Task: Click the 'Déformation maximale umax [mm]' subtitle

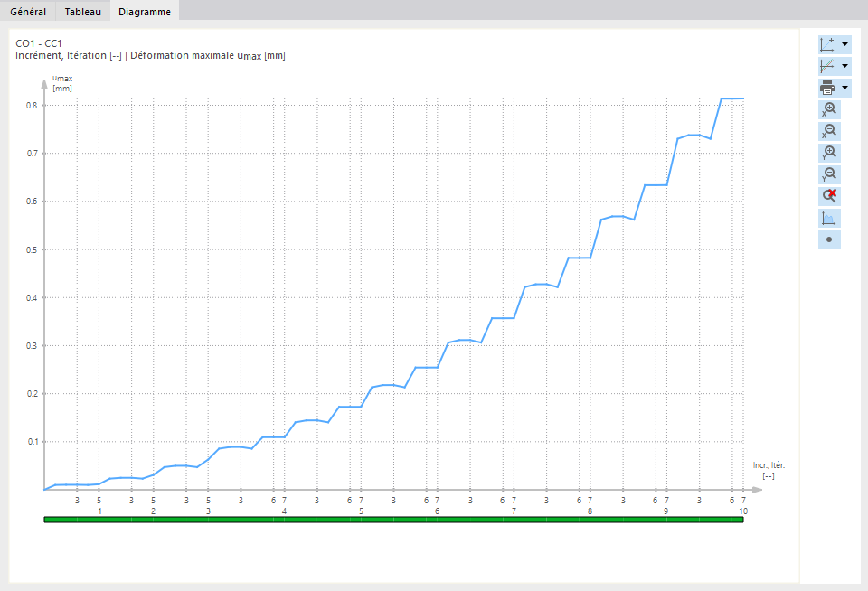Action: point(208,55)
